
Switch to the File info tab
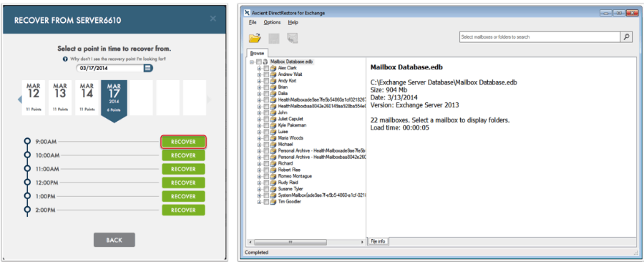click(x=378, y=241)
